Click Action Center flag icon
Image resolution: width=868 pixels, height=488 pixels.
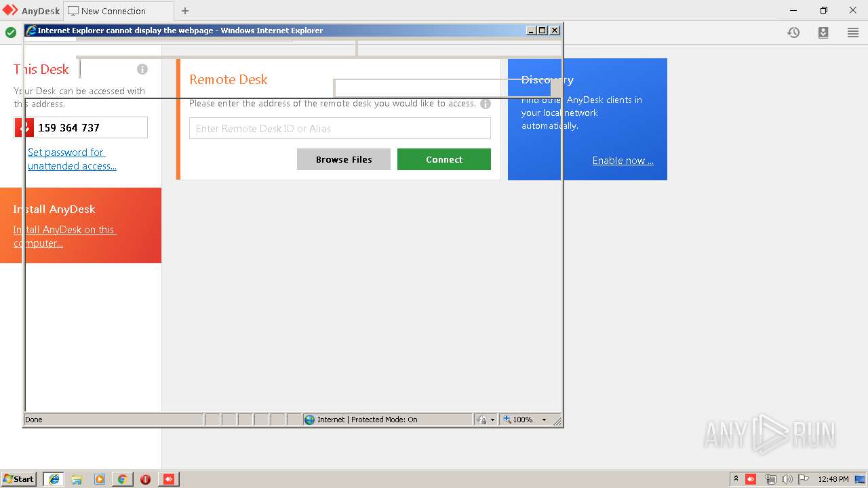[804, 479]
